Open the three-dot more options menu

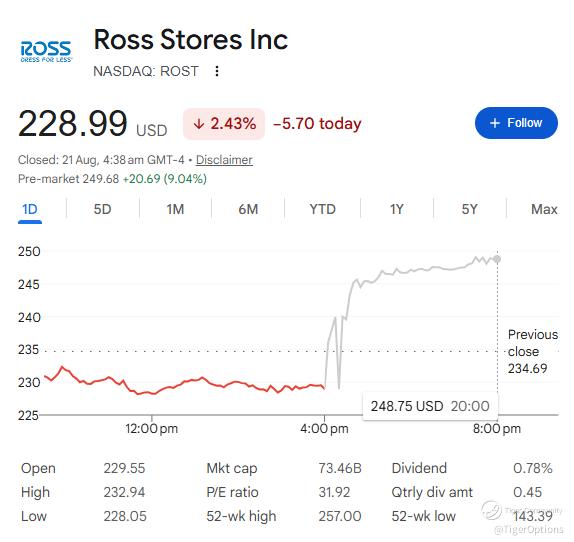(217, 71)
